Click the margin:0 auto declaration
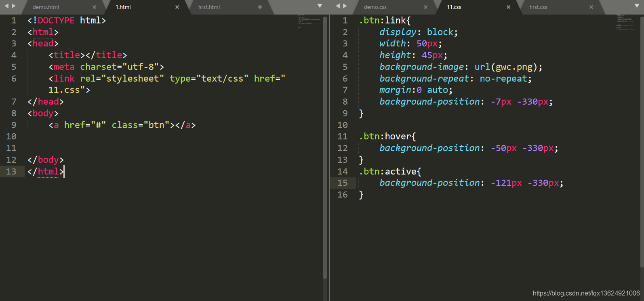This screenshot has height=301, width=644. pyautogui.click(x=416, y=90)
